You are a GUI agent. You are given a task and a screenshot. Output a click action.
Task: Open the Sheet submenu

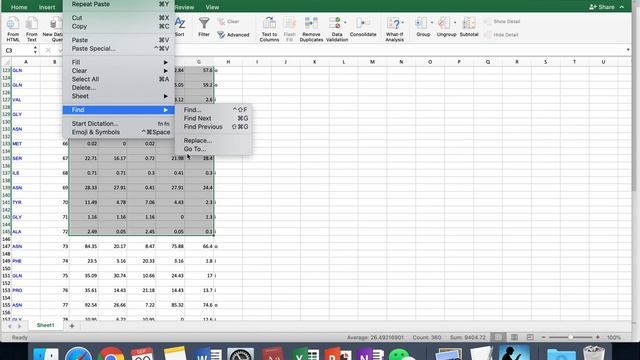118,96
